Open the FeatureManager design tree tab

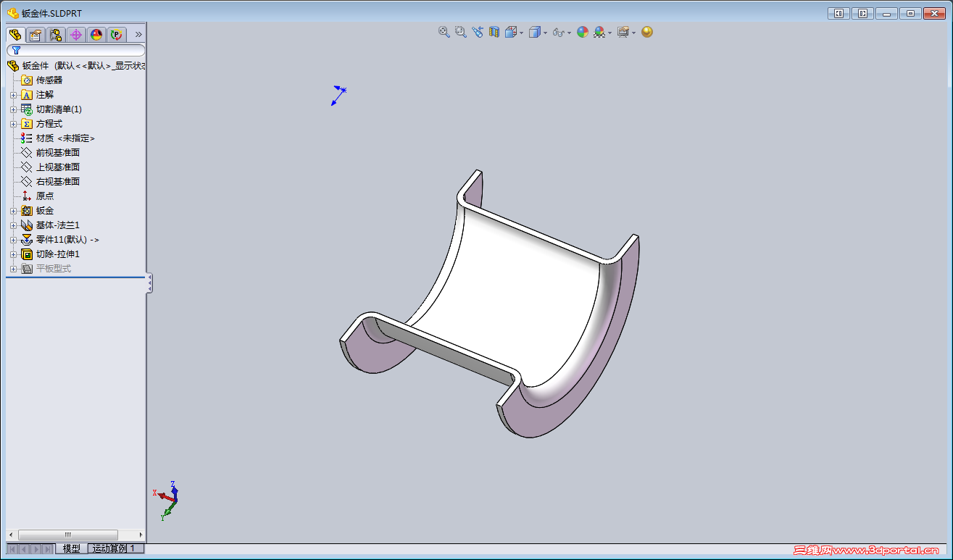(x=15, y=34)
